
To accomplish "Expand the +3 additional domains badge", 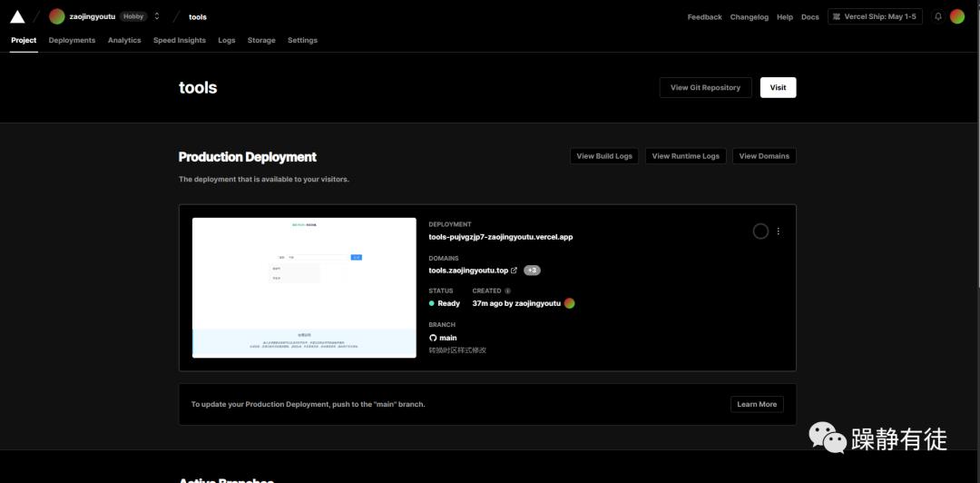I will coord(532,271).
